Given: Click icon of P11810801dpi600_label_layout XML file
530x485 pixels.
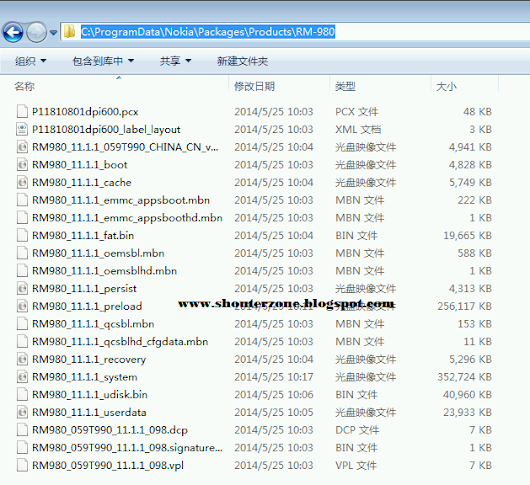Looking at the screenshot, I should [22, 129].
